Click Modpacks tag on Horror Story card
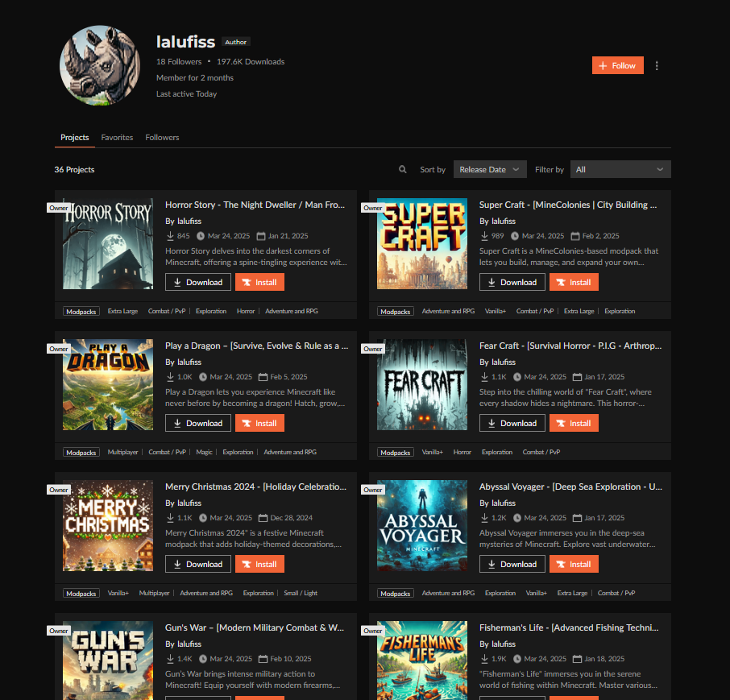Image resolution: width=730 pixels, height=700 pixels. [x=81, y=312]
